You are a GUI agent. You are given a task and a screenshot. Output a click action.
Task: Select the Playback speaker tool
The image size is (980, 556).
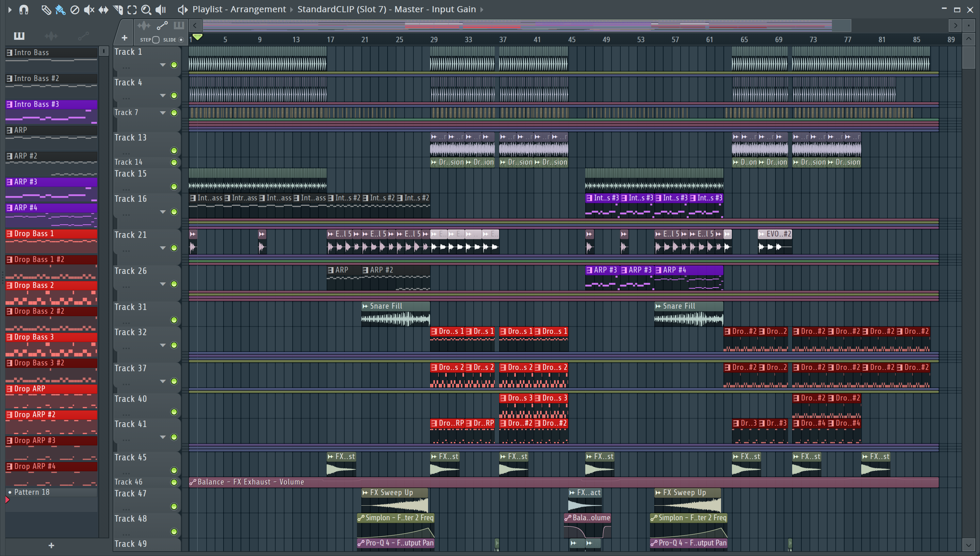(161, 10)
